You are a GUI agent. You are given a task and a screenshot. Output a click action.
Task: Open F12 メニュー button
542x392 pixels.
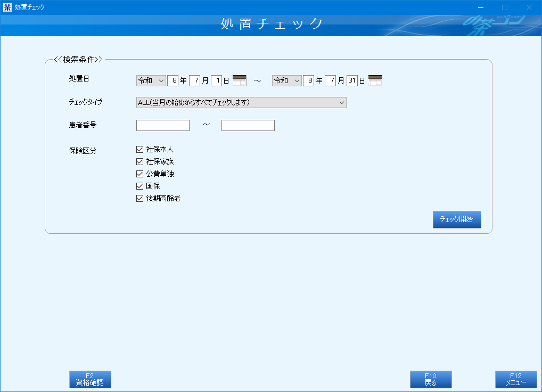click(516, 379)
